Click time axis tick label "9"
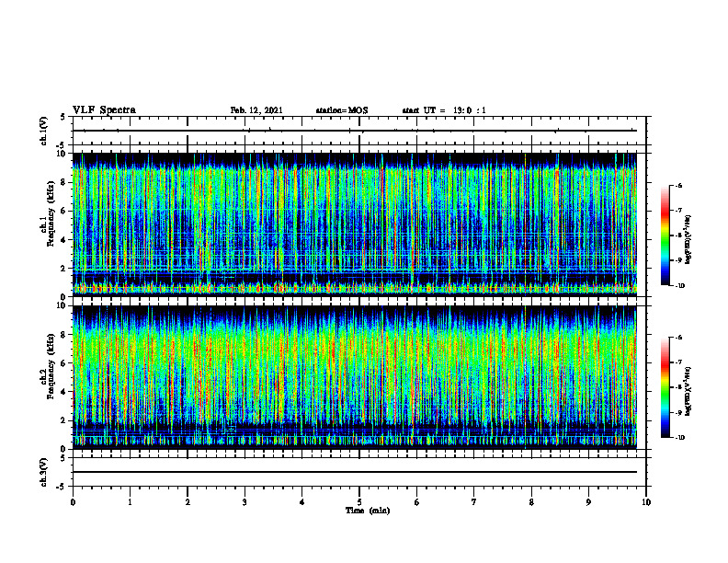 click(588, 502)
